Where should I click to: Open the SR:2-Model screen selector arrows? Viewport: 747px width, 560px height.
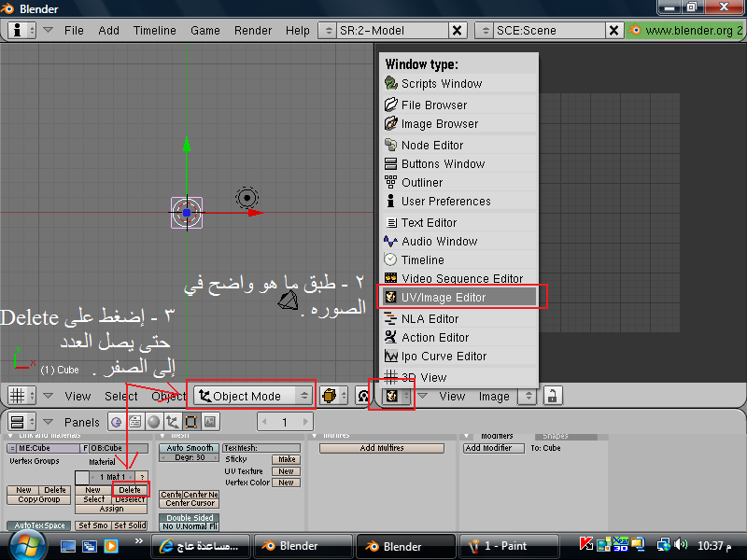(329, 31)
